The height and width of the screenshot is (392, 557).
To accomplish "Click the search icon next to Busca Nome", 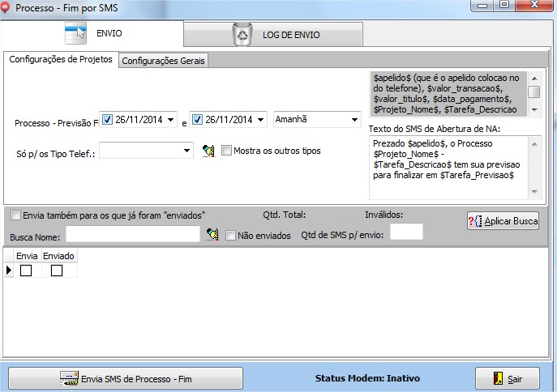I will pyautogui.click(x=212, y=235).
